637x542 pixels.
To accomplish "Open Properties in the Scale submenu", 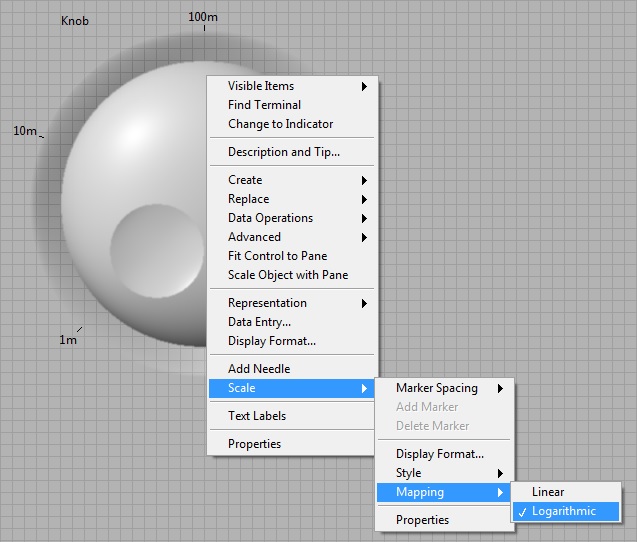I will click(444, 520).
